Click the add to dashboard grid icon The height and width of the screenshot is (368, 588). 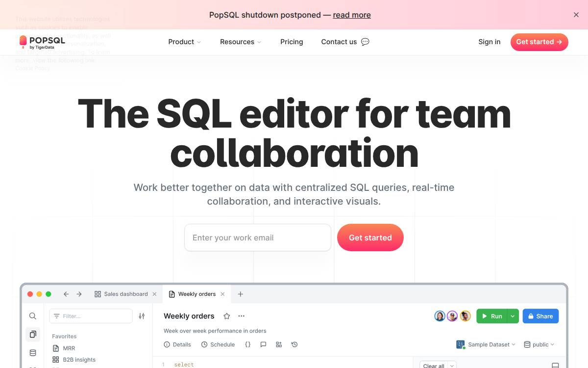click(x=279, y=344)
